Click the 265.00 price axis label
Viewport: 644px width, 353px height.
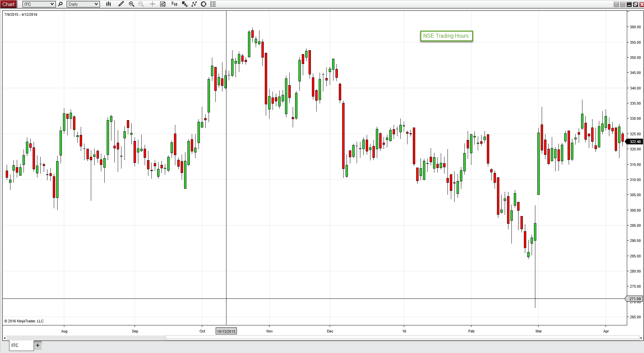pos(635,317)
